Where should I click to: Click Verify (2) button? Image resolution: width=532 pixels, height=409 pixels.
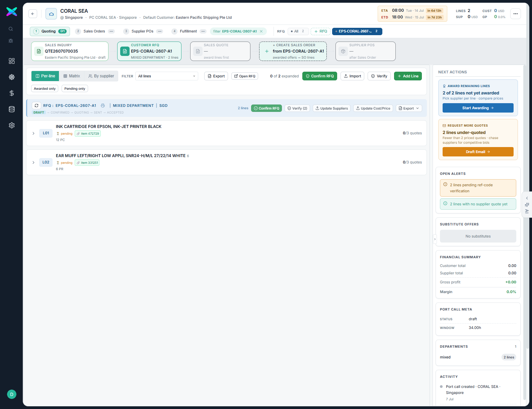coord(297,108)
